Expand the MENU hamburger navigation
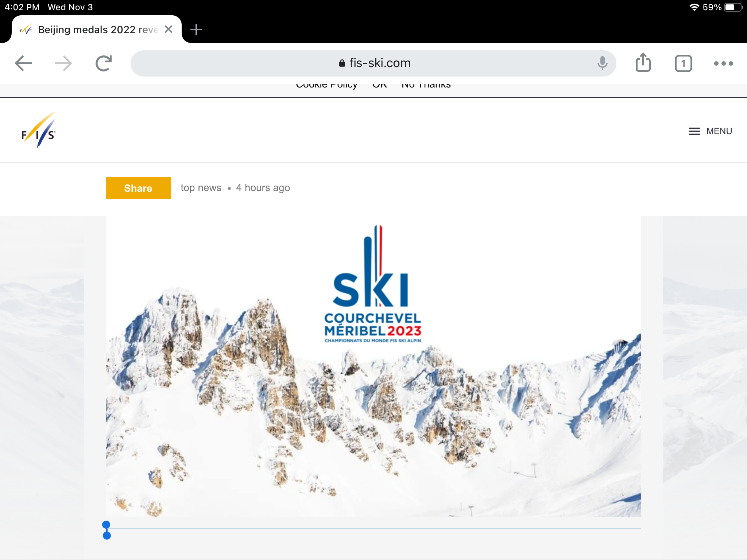The height and width of the screenshot is (560, 747). pos(710,131)
